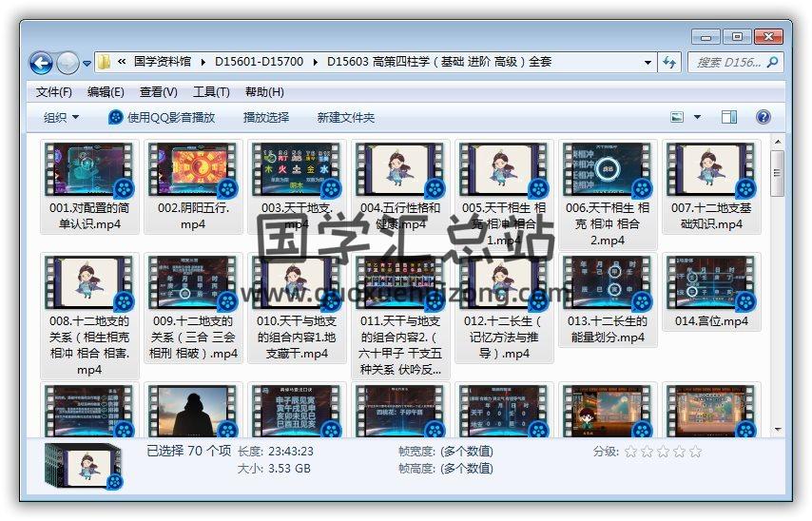
Task: Expand the 组织 dropdown menu
Action: [62, 117]
